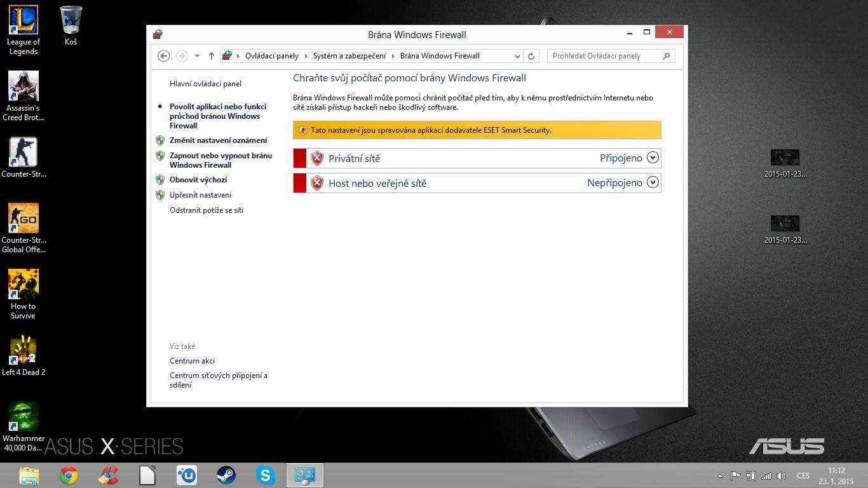868x488 pixels.
Task: Click the active Control Panel taskbar button
Action: (305, 475)
